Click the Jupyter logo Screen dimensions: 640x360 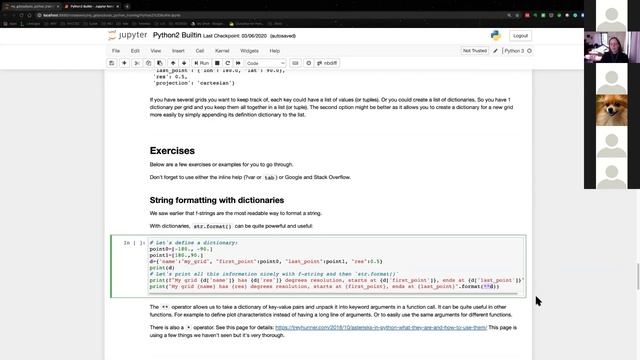[128, 35]
